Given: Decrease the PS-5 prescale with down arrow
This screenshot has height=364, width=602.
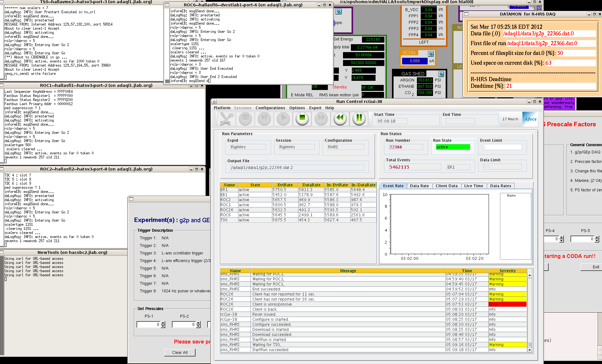Looking at the screenshot, I should click(x=597, y=241).
